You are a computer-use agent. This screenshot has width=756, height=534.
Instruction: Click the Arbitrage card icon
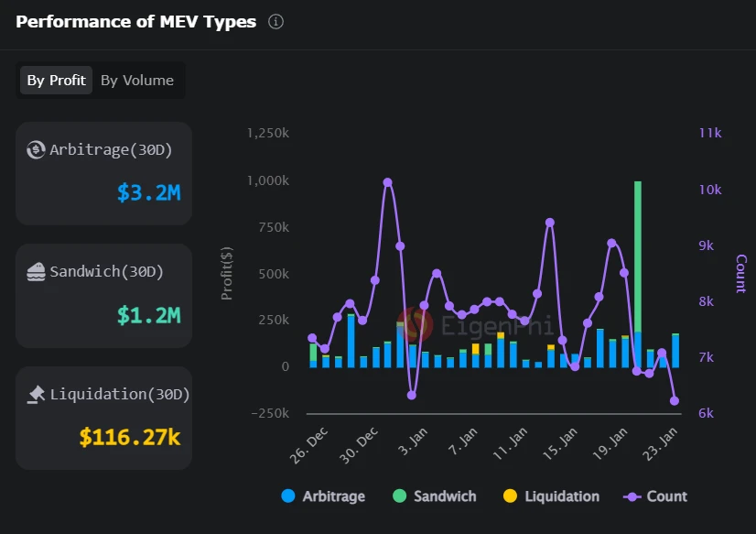coord(37,150)
